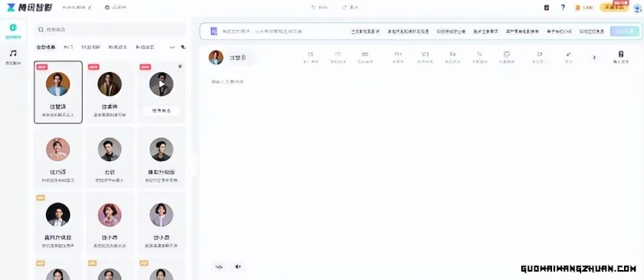Click the cloud save status icon
The width and height of the screenshot is (644, 280).
coord(107,8)
